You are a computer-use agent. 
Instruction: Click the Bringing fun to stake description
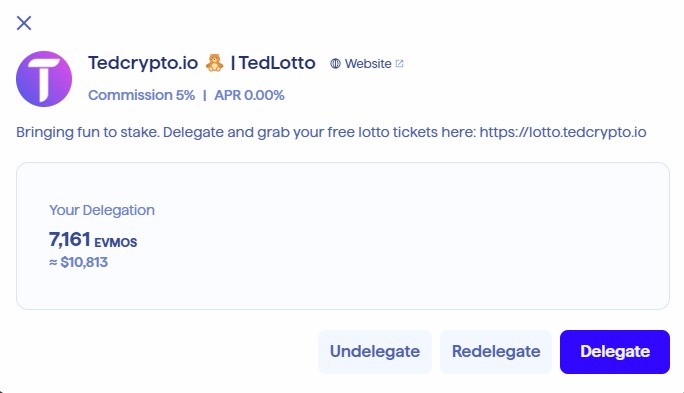click(x=331, y=132)
